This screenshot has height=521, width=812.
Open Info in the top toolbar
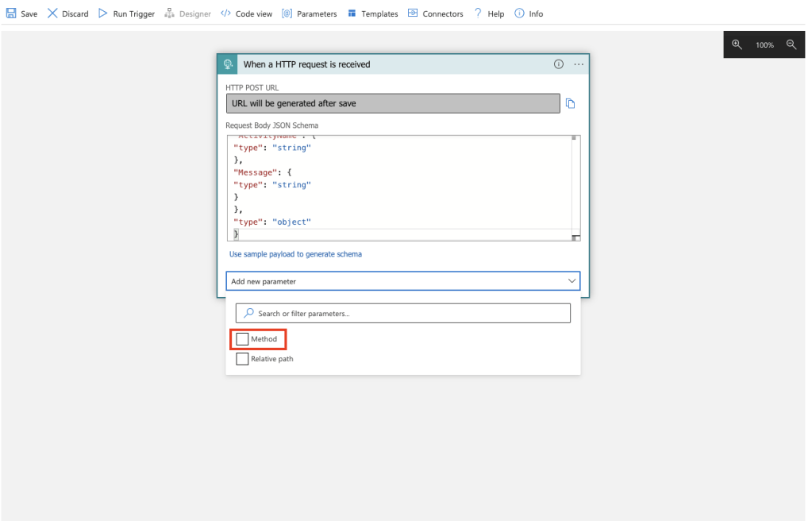[529, 14]
